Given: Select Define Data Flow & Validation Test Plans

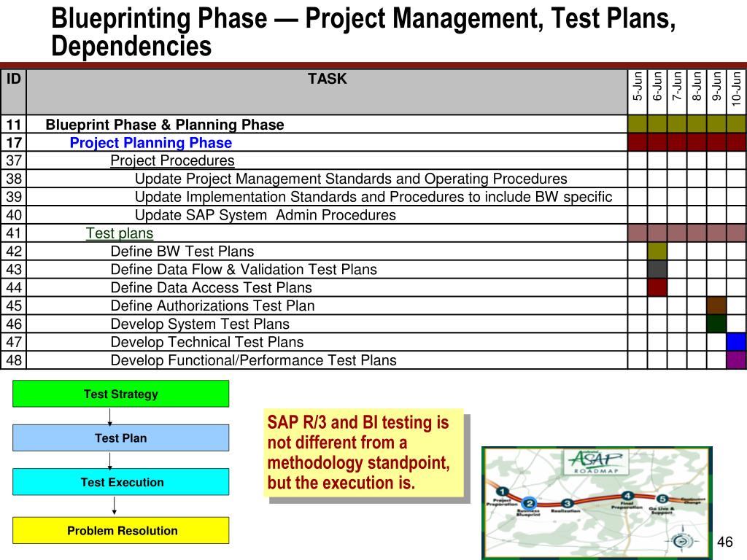Looking at the screenshot, I should tap(244, 270).
